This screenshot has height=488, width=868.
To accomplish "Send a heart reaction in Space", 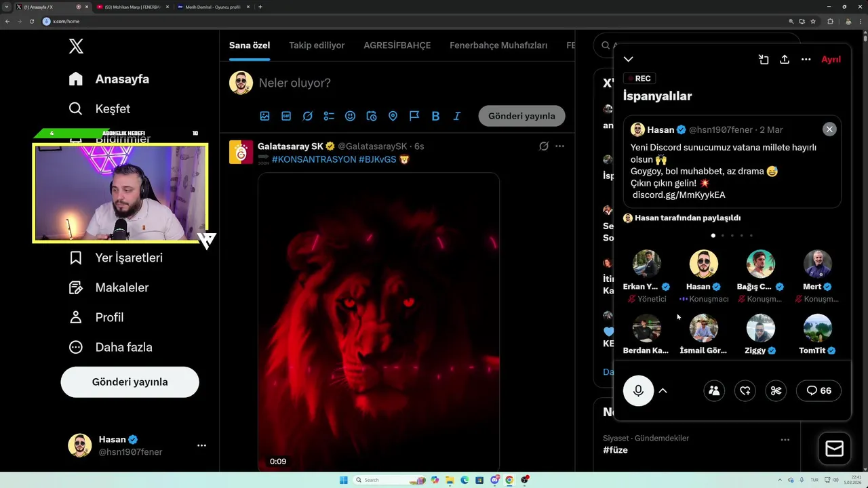I will 745,390.
